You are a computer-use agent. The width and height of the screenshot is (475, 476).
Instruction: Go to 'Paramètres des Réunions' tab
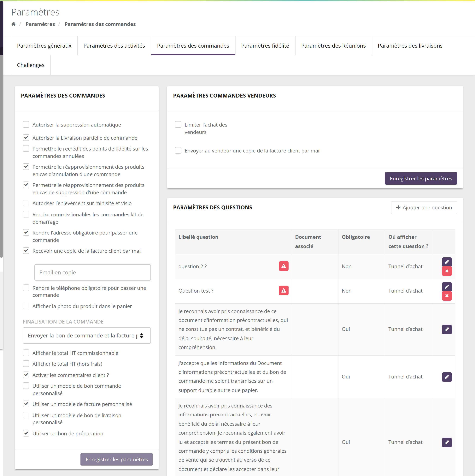[333, 46]
